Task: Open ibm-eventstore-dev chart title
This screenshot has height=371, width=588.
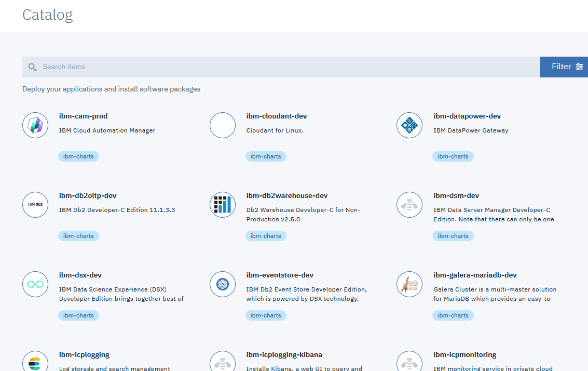Action: coord(280,275)
